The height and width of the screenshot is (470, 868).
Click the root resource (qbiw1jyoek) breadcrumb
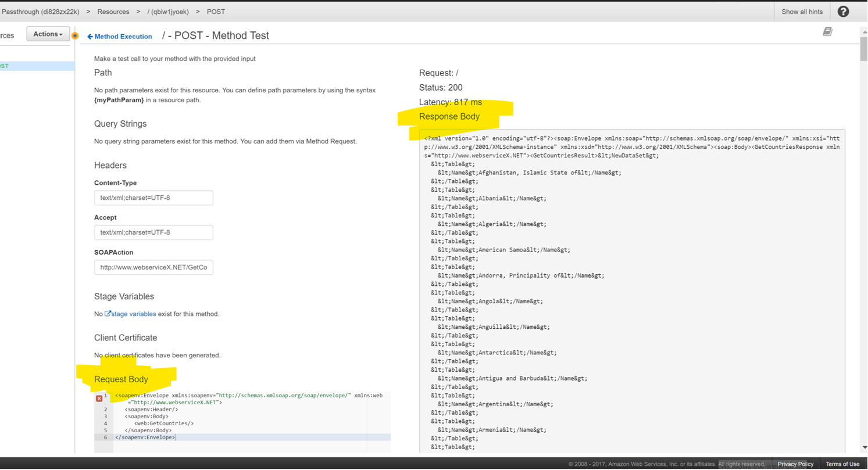pyautogui.click(x=168, y=12)
